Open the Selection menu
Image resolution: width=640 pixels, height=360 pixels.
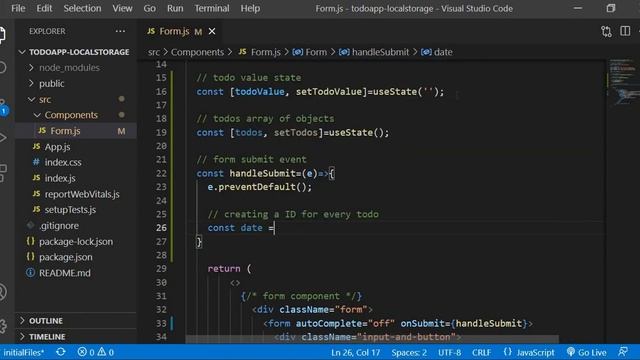pyautogui.click(x=82, y=8)
